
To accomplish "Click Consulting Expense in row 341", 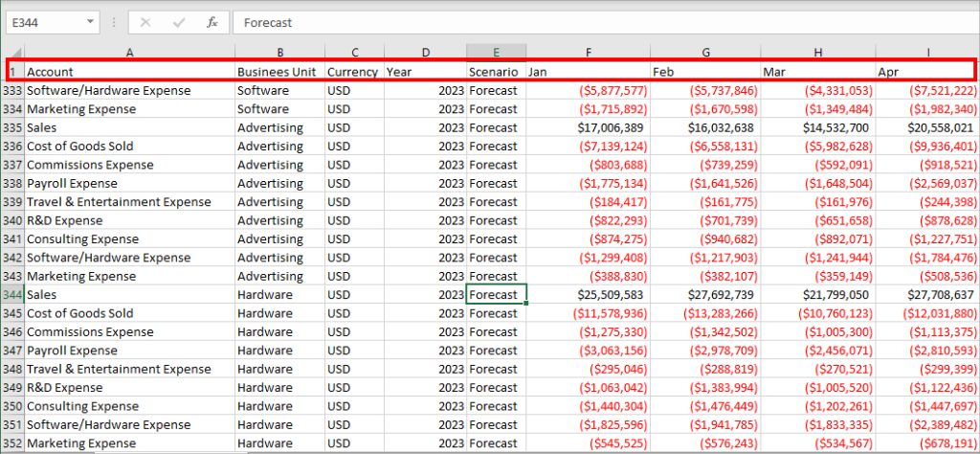I will click(x=129, y=238).
